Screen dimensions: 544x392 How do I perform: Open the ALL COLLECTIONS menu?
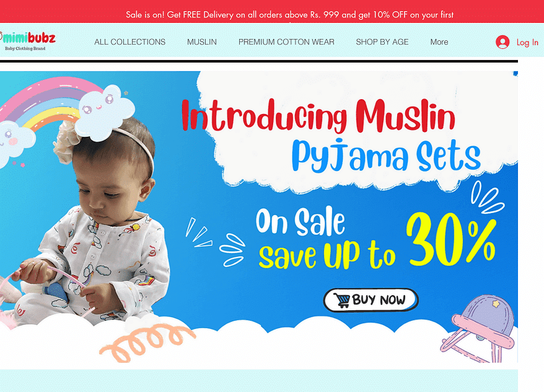pyautogui.click(x=129, y=42)
